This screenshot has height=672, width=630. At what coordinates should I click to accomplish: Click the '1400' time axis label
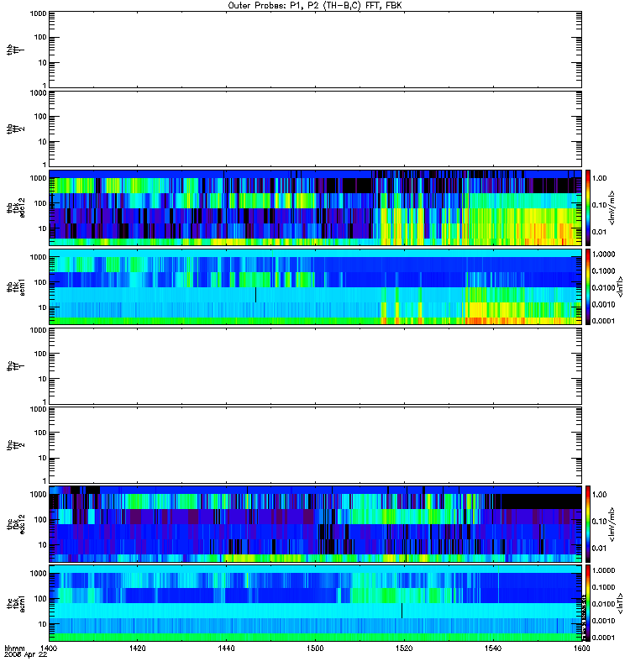49,648
